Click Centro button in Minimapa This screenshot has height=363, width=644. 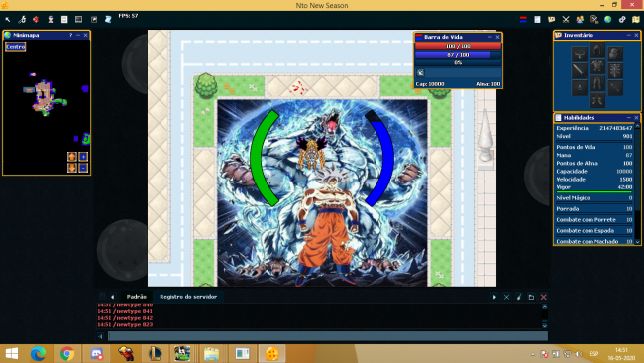click(16, 47)
